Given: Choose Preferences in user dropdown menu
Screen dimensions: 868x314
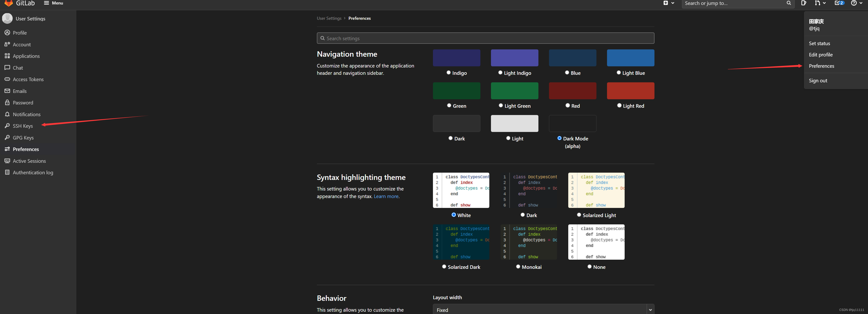Looking at the screenshot, I should 821,66.
